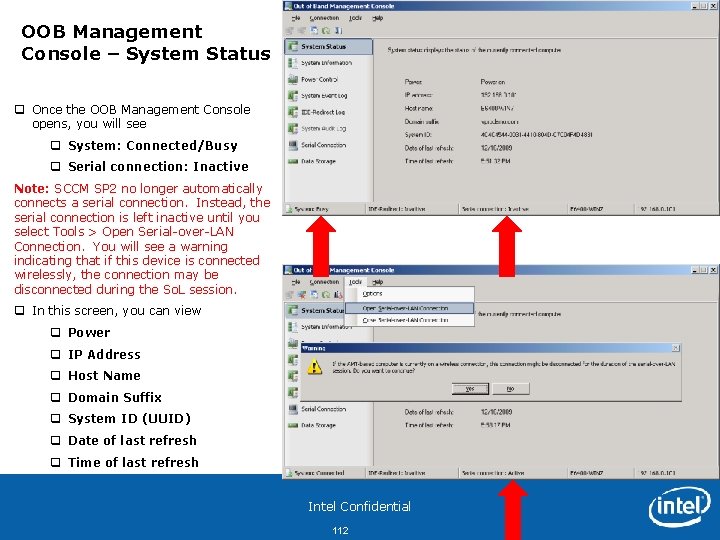Open IDE-Redirect Log icon in upper console
Image resolution: width=720 pixels, height=540 pixels.
(292, 112)
